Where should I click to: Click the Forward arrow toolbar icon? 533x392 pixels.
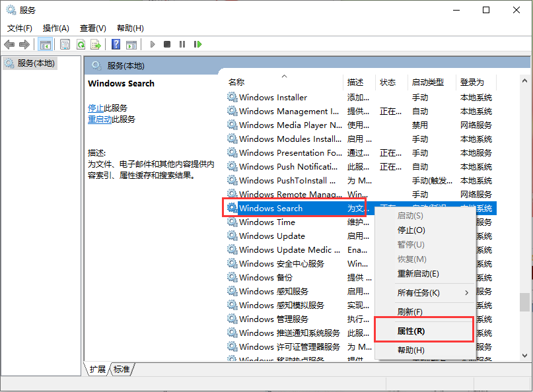(24, 44)
